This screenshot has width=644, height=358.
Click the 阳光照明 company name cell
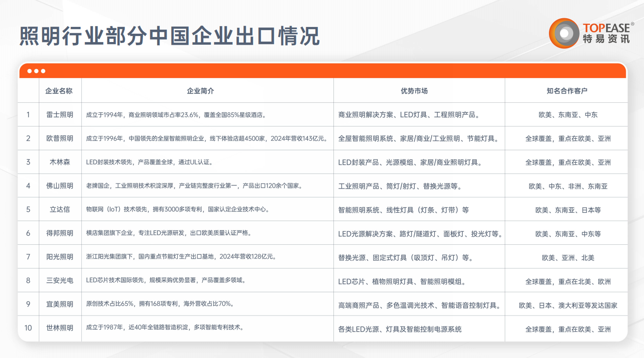tap(60, 257)
